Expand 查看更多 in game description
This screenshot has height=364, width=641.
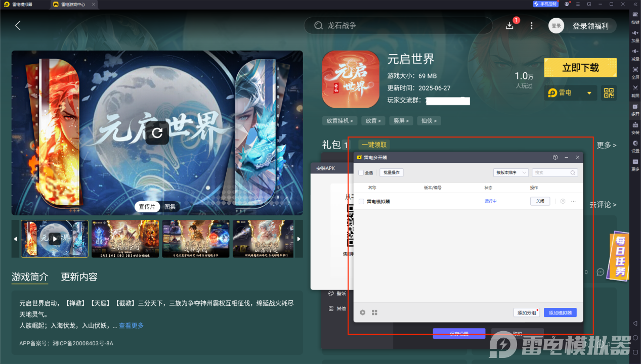(x=131, y=326)
